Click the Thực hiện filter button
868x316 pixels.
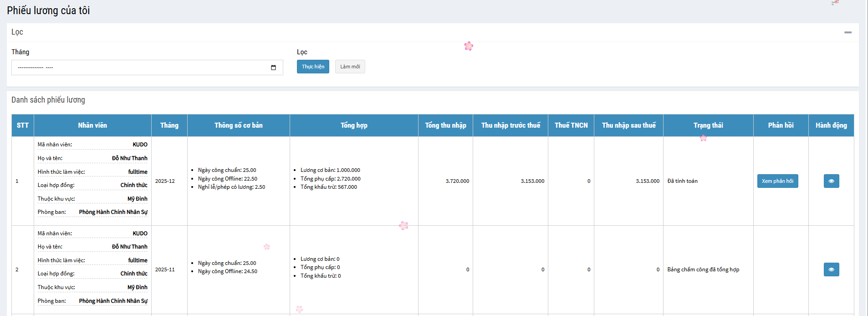tap(313, 67)
